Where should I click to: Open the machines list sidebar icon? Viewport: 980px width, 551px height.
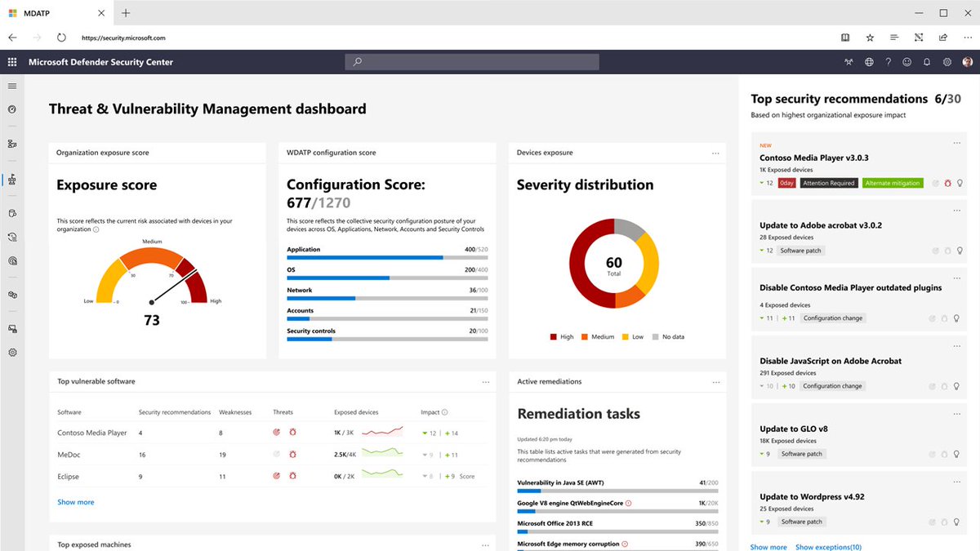(12, 213)
